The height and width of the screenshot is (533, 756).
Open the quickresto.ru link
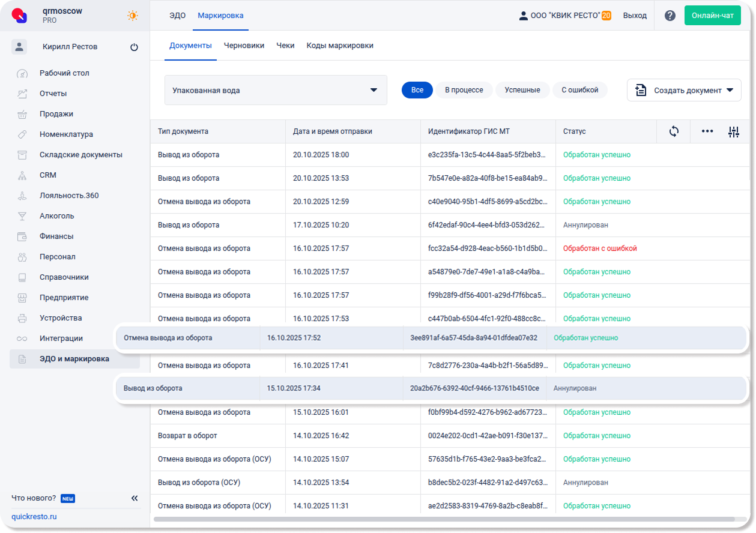[34, 517]
